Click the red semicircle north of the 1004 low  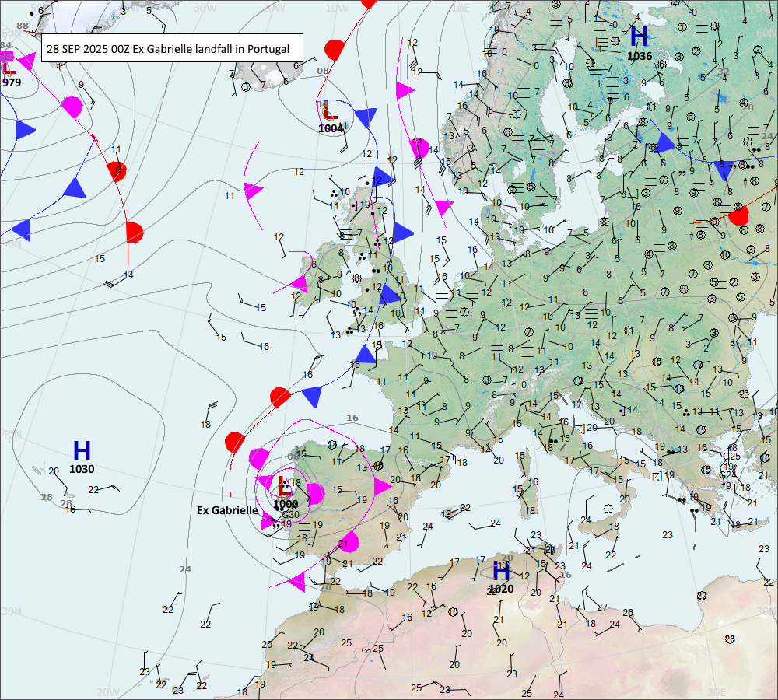[335, 50]
